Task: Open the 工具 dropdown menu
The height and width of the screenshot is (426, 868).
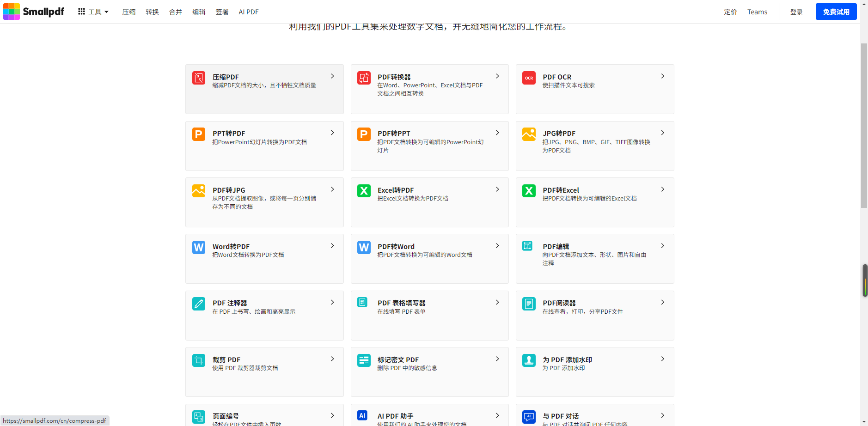Action: [x=93, y=12]
